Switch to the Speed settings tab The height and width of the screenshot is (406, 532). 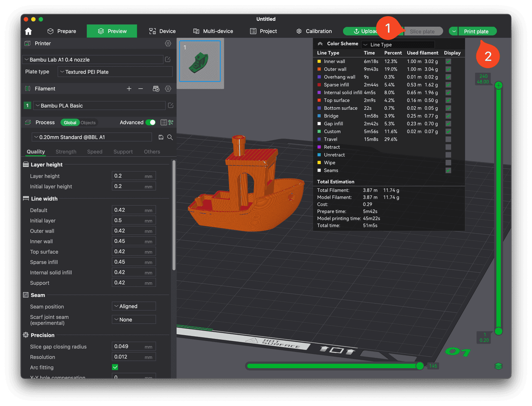point(95,152)
